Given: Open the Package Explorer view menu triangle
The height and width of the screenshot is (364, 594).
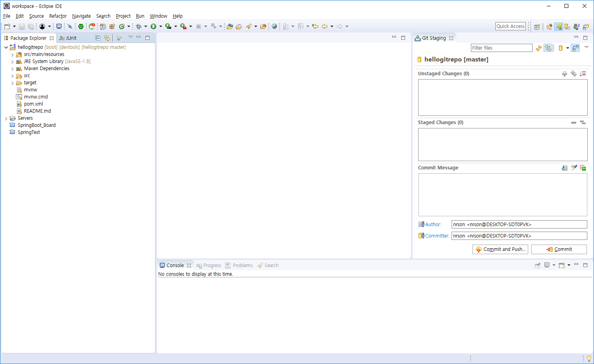Looking at the screenshot, I should pyautogui.click(x=131, y=37).
